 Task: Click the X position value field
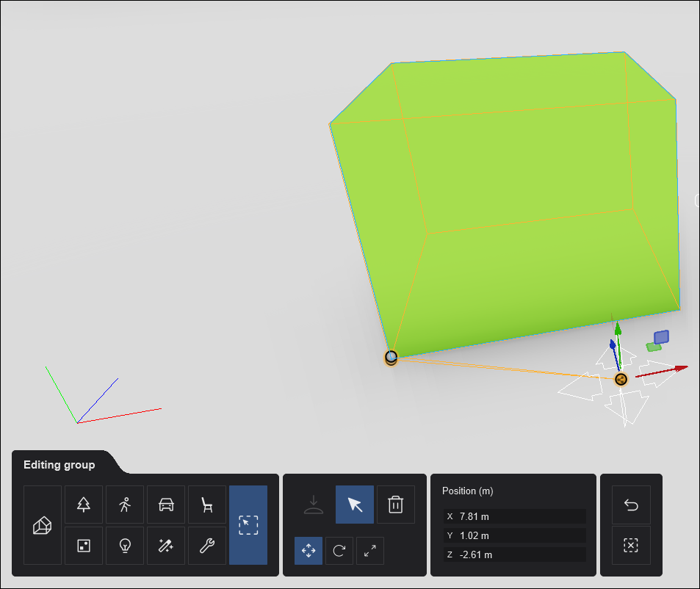tap(522, 516)
